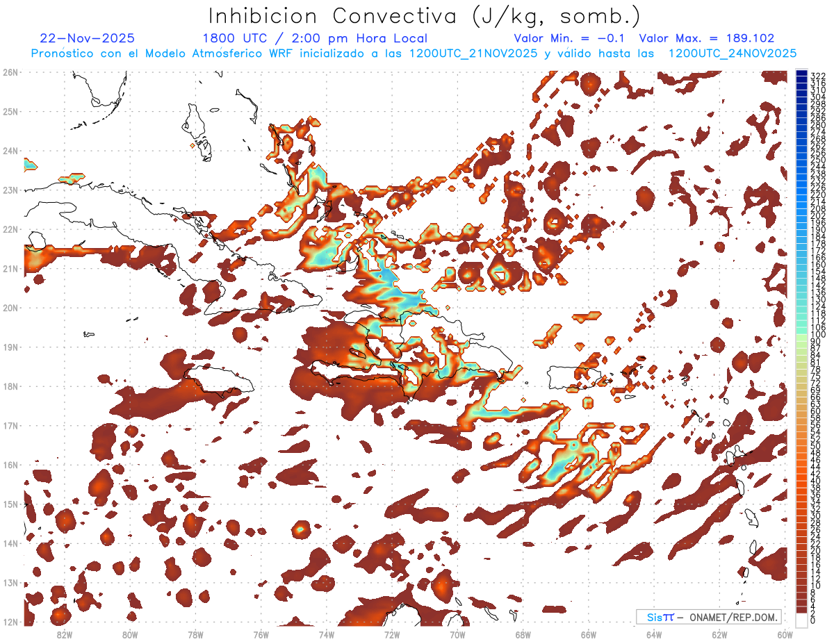Click the colorbar value '280'
Image resolution: width=834 pixels, height=644 pixels.
[817, 124]
